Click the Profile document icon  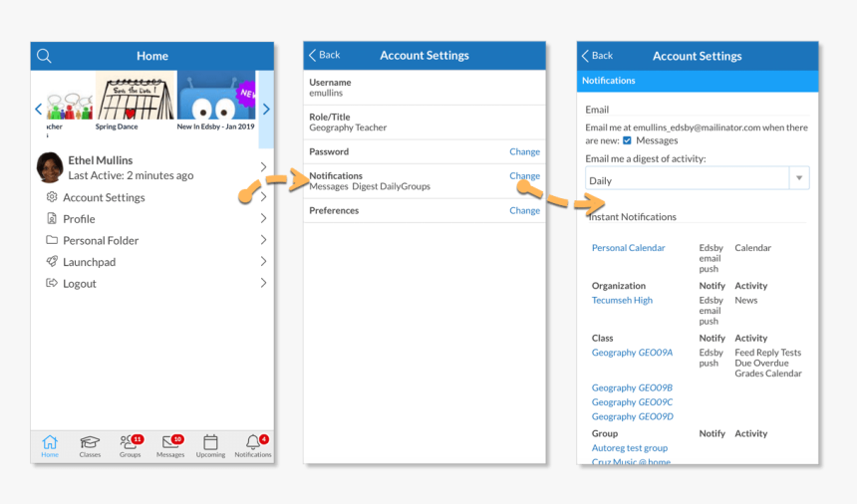52,218
